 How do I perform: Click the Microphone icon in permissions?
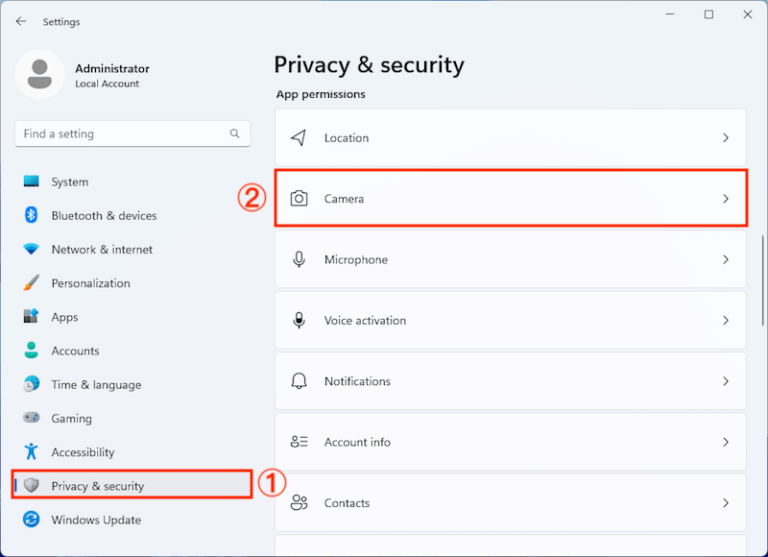point(299,260)
